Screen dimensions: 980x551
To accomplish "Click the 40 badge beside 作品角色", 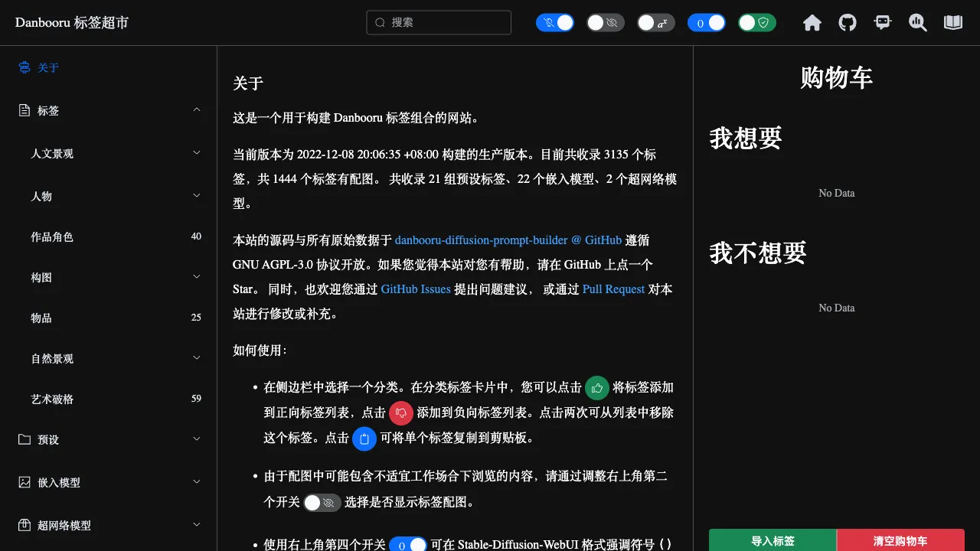I will pyautogui.click(x=196, y=236).
